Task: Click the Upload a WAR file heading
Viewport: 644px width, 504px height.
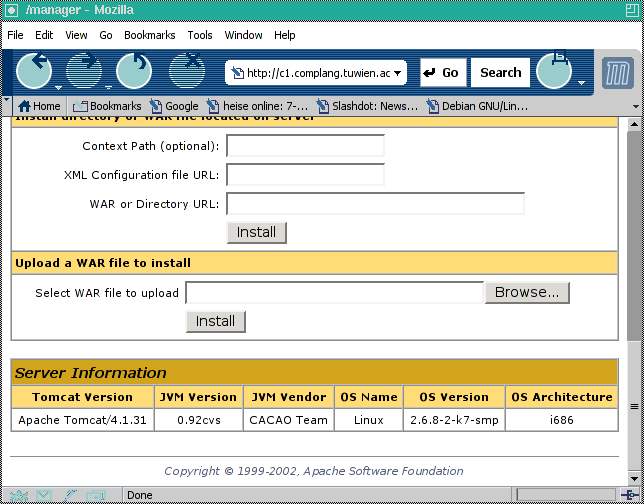Action: pyautogui.click(x=103, y=263)
